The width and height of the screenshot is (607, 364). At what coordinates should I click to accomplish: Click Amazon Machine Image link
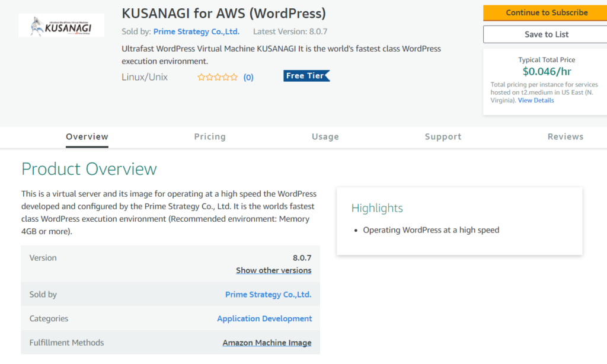pos(267,343)
